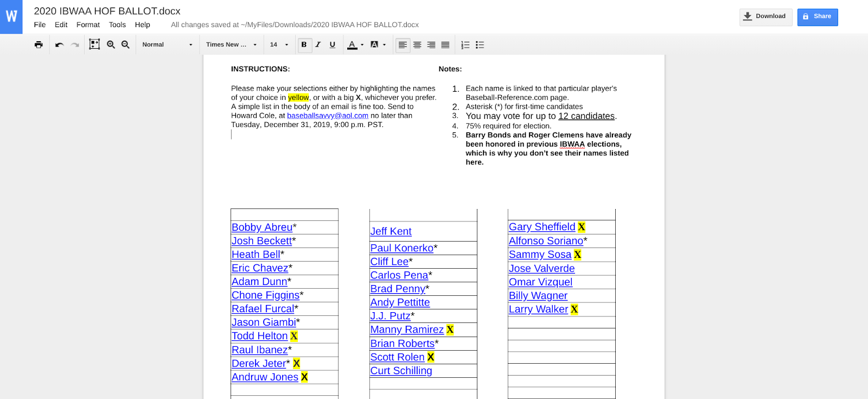Open the Jason Giambi link
868x399 pixels.
coord(264,322)
